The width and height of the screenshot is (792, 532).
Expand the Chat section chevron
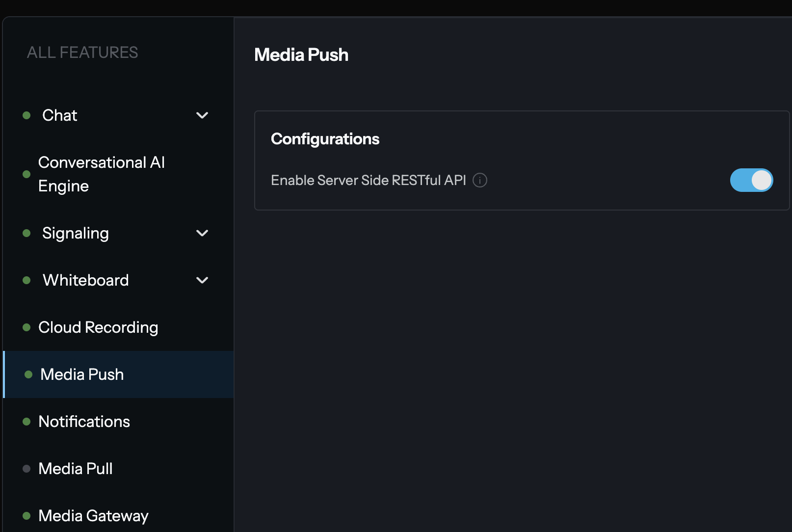(202, 115)
